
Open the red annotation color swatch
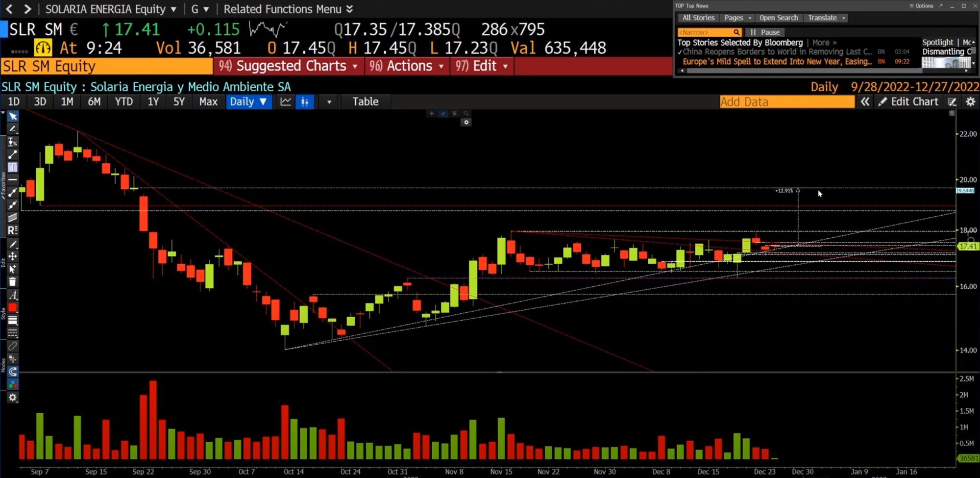(13, 308)
